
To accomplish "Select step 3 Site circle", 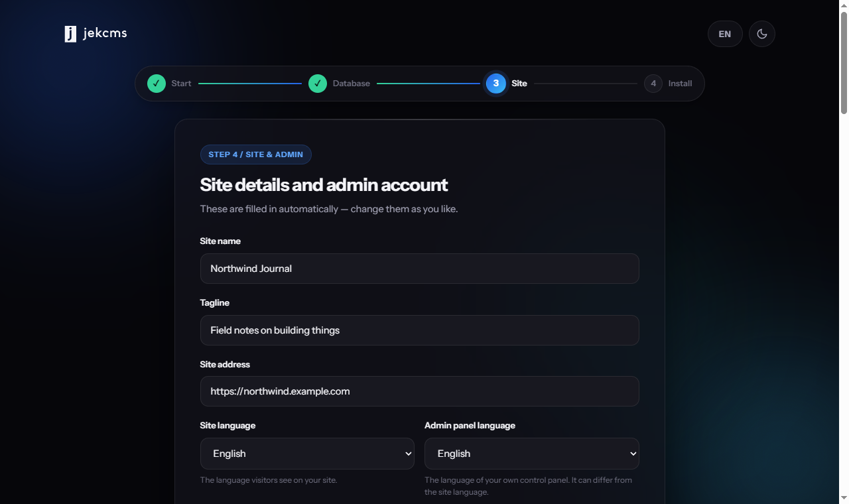I will tap(496, 84).
